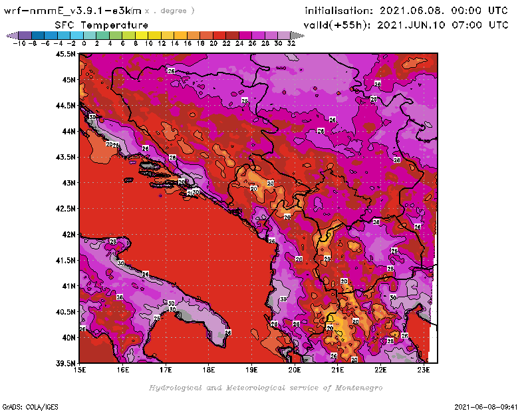Click the light mauve 30 to 32 legend swatch
This screenshot has height=411, width=532.
coord(285,35)
